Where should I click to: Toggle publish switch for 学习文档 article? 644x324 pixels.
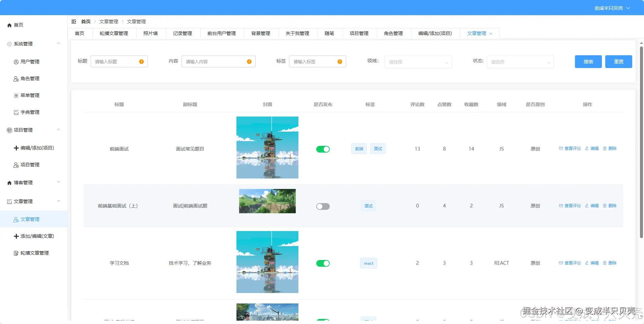323,263
